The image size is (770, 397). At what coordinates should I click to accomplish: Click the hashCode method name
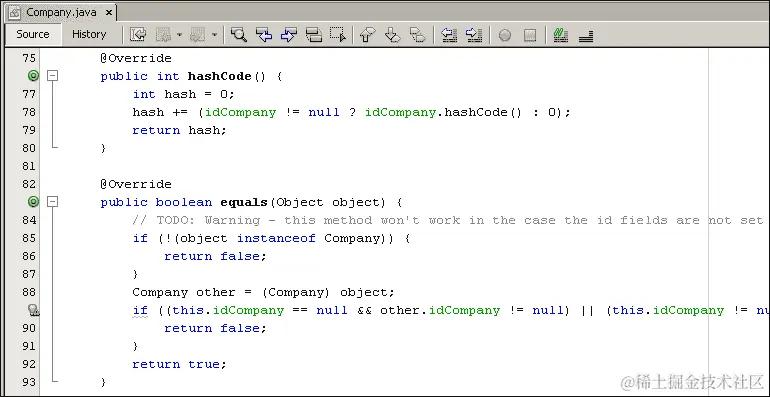pos(220,76)
